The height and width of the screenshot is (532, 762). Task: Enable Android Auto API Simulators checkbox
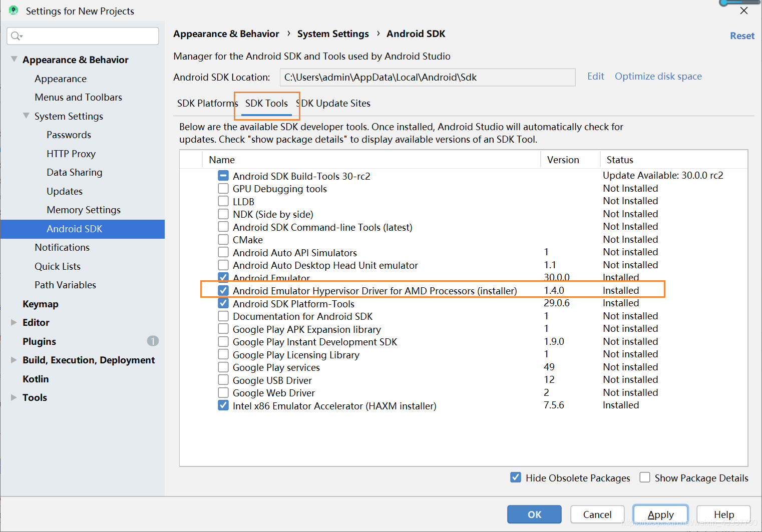(x=223, y=252)
